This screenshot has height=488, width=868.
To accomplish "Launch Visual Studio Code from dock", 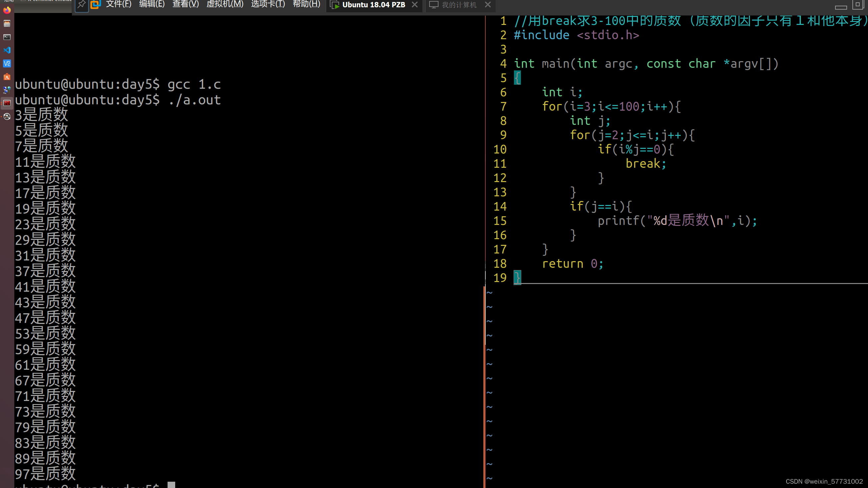I will coord(7,50).
